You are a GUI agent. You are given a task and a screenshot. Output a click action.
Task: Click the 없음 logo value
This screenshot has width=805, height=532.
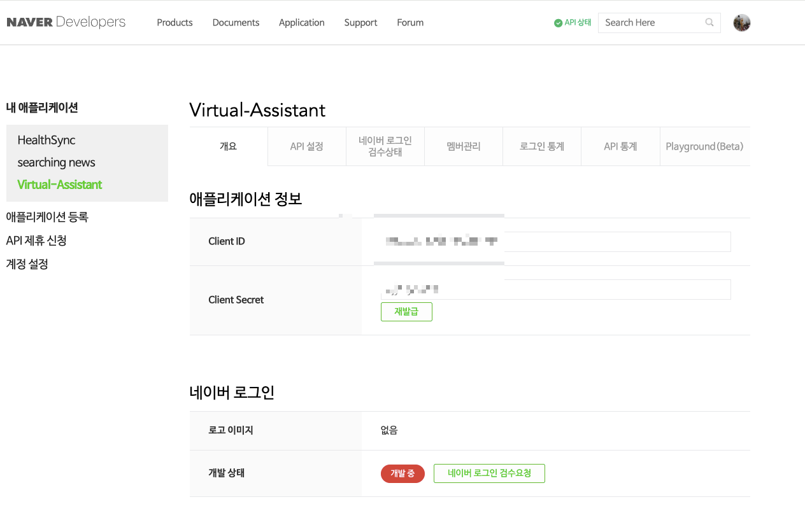(x=389, y=431)
